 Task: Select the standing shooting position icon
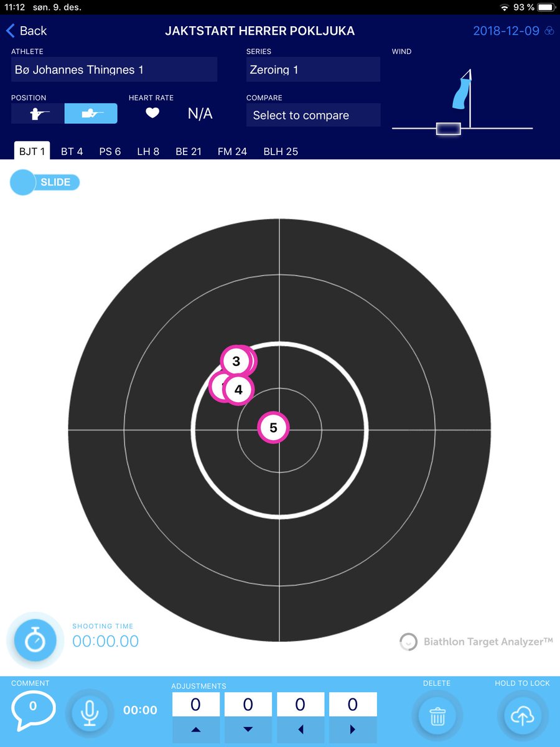click(38, 113)
